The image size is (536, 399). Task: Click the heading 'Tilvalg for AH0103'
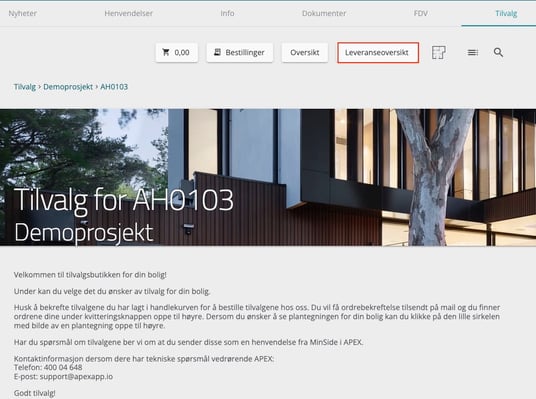124,200
